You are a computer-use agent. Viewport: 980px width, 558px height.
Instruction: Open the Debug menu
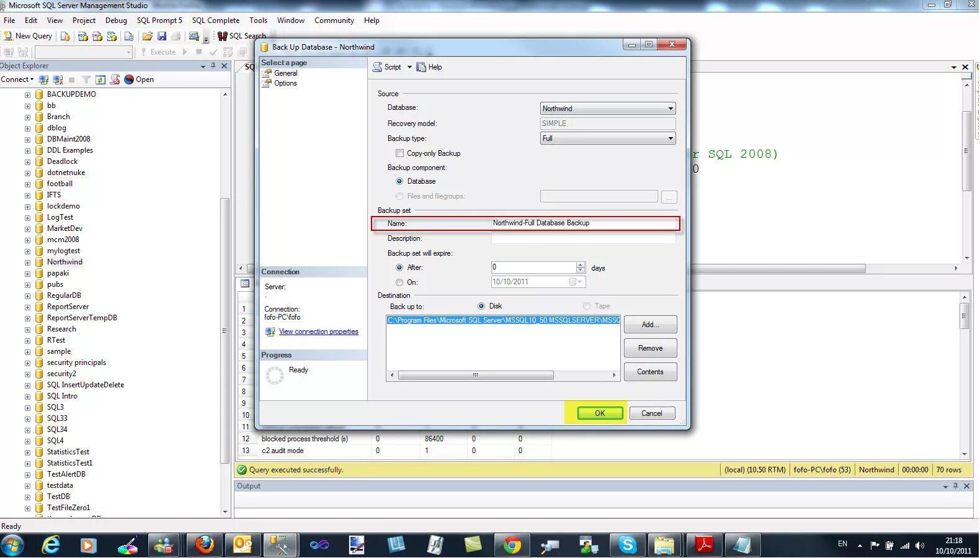(x=116, y=20)
